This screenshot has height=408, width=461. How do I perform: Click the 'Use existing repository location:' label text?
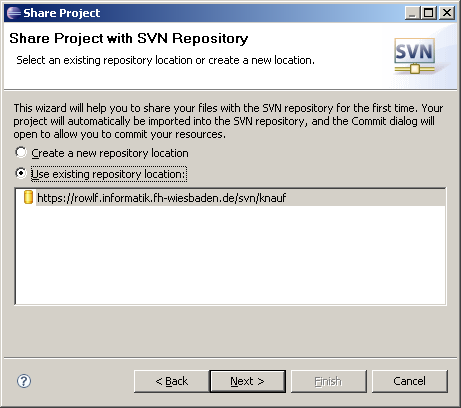click(x=109, y=174)
